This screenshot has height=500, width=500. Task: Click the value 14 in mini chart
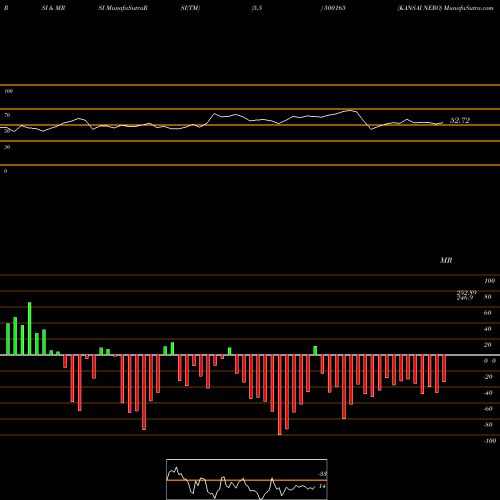point(322,486)
